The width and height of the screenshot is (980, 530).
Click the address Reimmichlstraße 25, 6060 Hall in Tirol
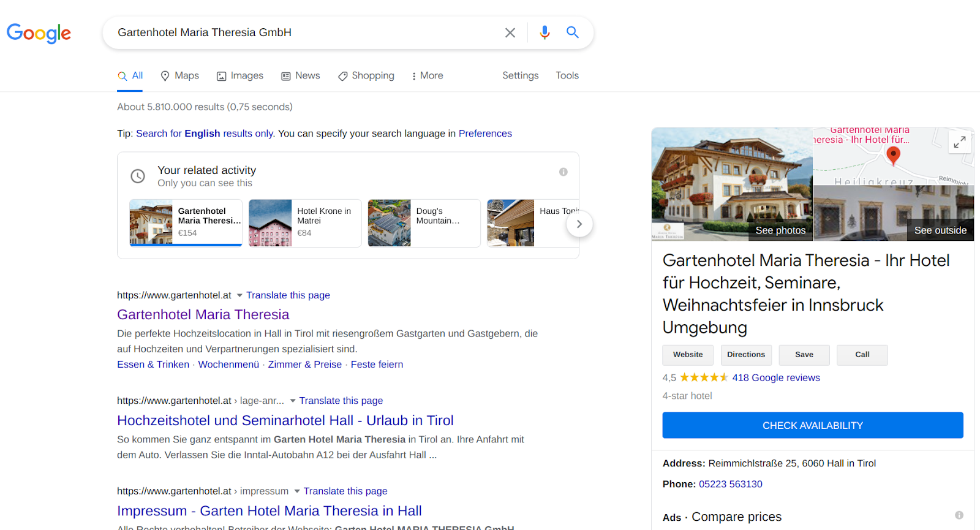coord(792,464)
